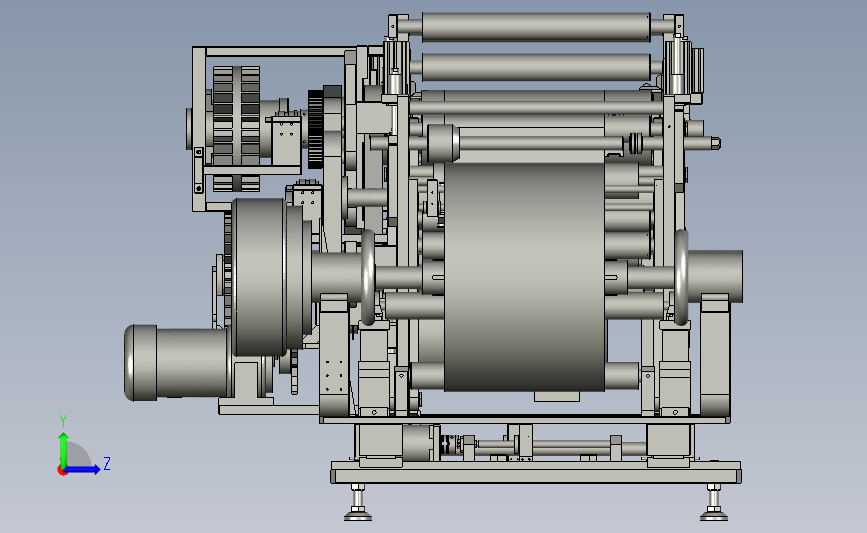The image size is (867, 533).
Task: Select the electric motor housing at lower left
Action: [176, 362]
